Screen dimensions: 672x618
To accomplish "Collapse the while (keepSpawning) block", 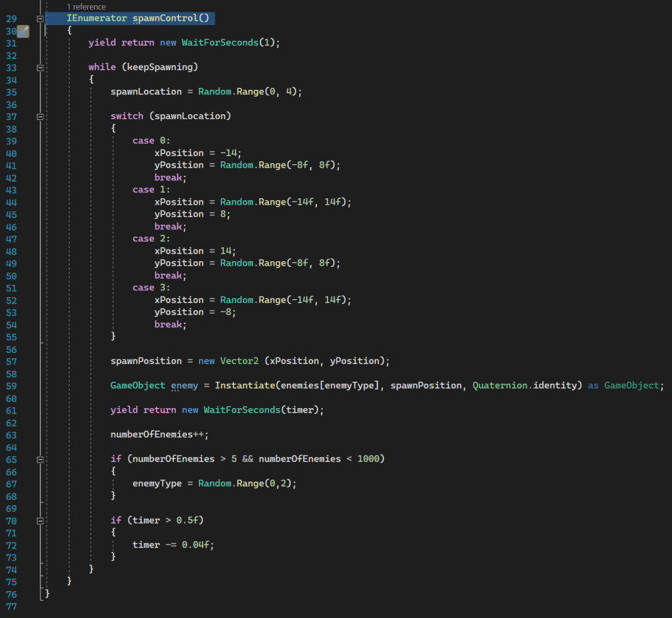I will (41, 68).
